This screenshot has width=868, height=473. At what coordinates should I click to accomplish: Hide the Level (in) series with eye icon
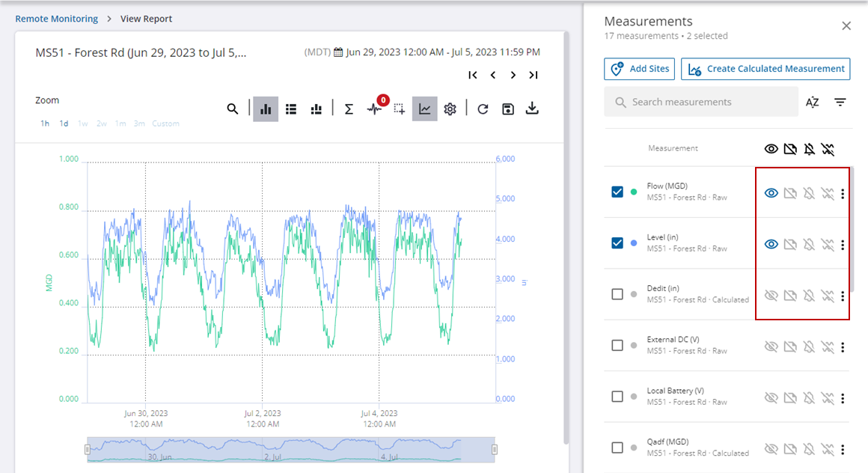771,244
